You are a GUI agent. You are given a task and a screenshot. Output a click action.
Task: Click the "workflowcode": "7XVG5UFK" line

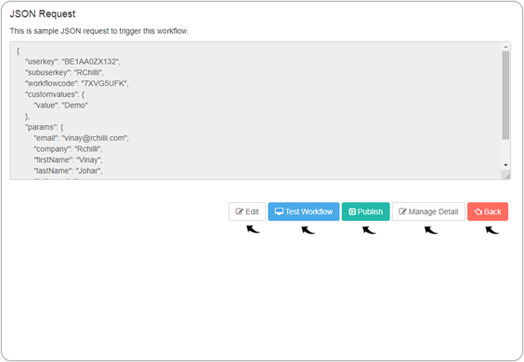(77, 84)
